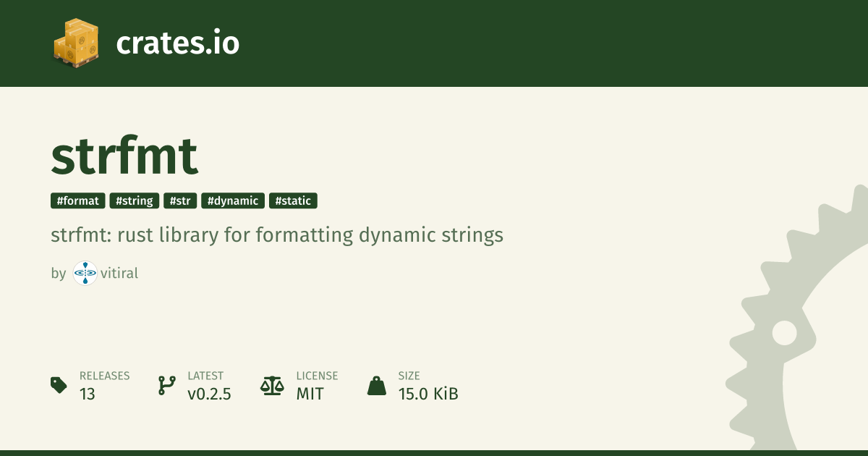
Task: Choose the #dynamic keyword tag
Action: 233,201
